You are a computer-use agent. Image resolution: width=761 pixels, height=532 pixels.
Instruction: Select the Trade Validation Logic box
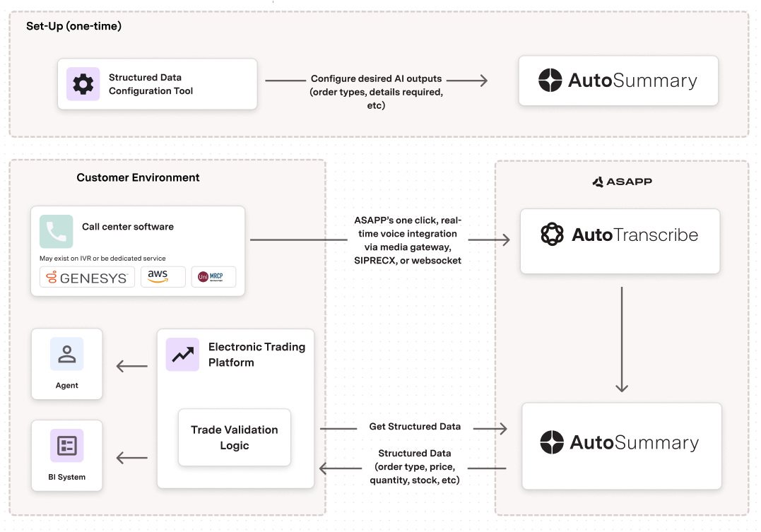pos(235,437)
